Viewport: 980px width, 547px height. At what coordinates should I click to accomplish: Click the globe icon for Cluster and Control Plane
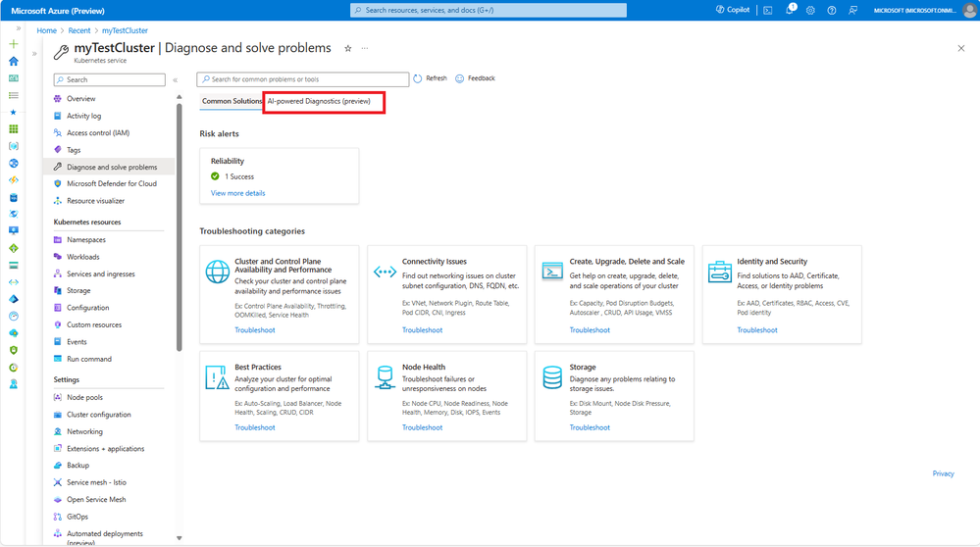pos(218,272)
